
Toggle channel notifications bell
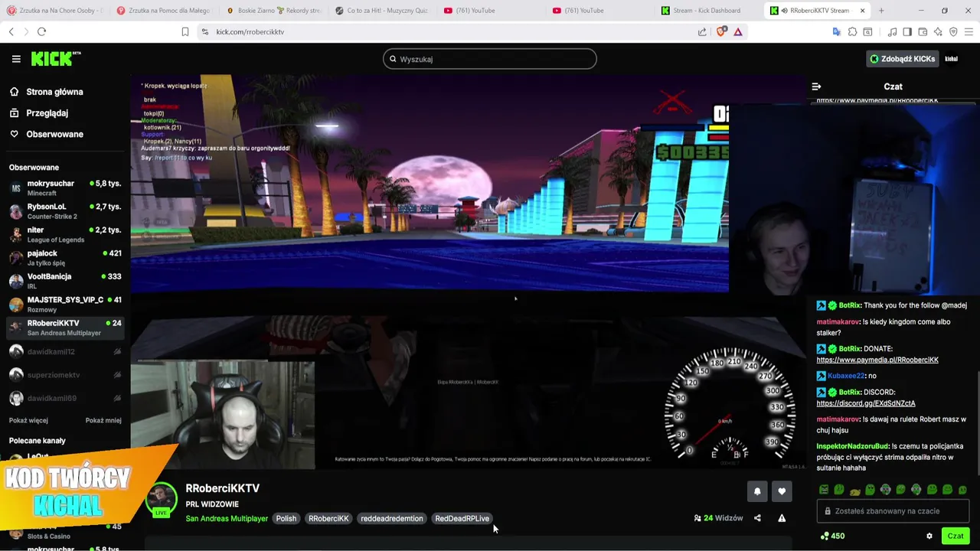757,491
